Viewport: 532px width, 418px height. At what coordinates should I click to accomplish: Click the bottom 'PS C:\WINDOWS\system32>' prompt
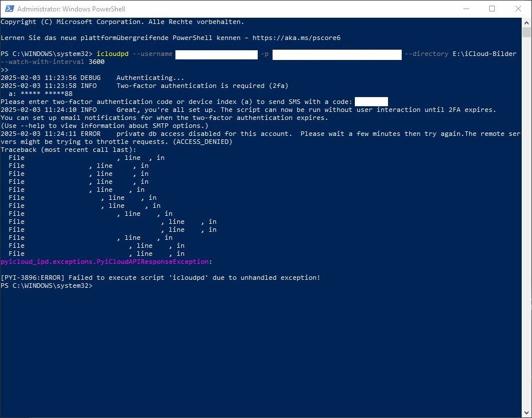coord(46,286)
